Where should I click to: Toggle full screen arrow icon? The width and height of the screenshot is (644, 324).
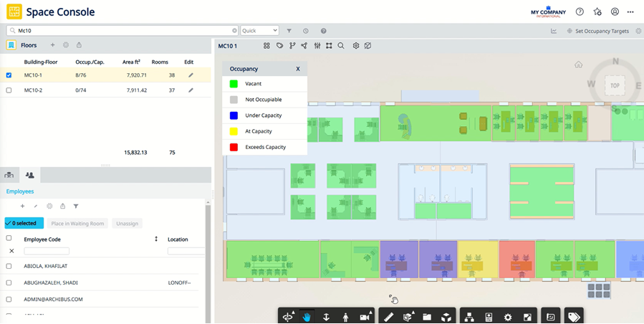(527, 317)
